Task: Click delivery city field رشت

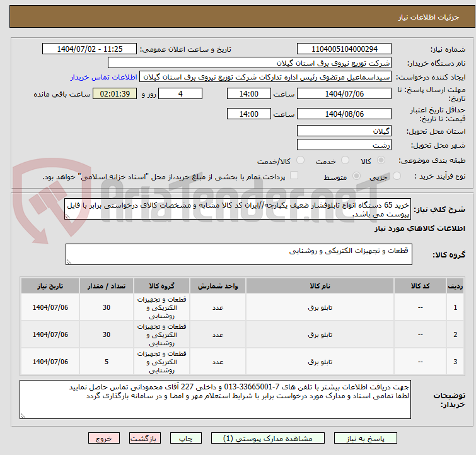Action: (x=344, y=145)
